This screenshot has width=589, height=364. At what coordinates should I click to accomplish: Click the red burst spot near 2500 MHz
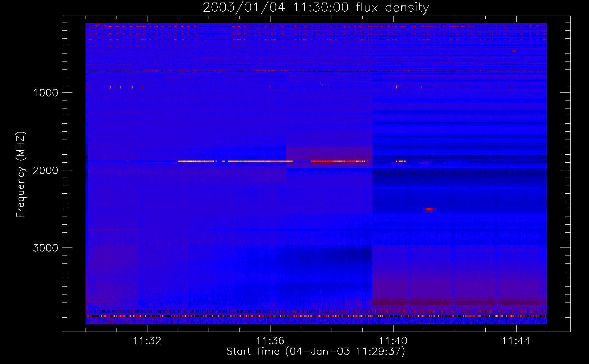click(429, 209)
